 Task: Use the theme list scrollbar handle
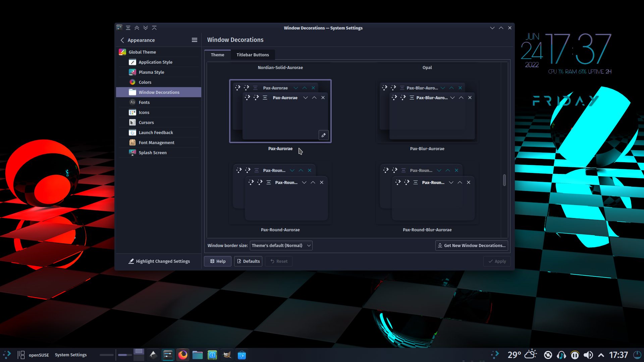[504, 180]
